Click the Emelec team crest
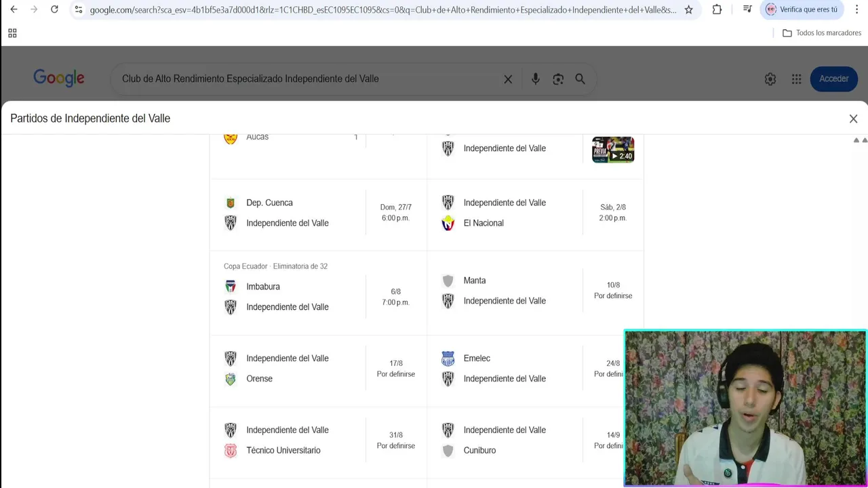Viewport: 868px width, 488px height. tap(448, 359)
